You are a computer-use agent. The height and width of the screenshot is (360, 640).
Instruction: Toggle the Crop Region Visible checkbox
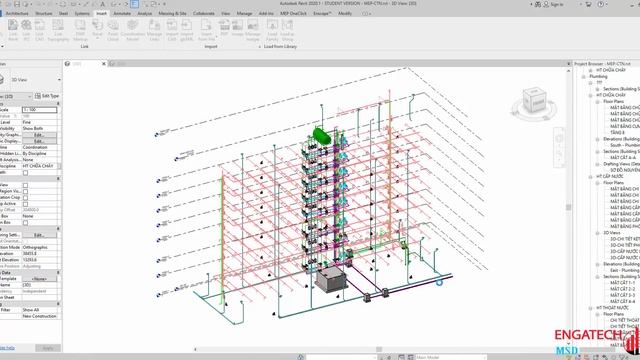25,191
